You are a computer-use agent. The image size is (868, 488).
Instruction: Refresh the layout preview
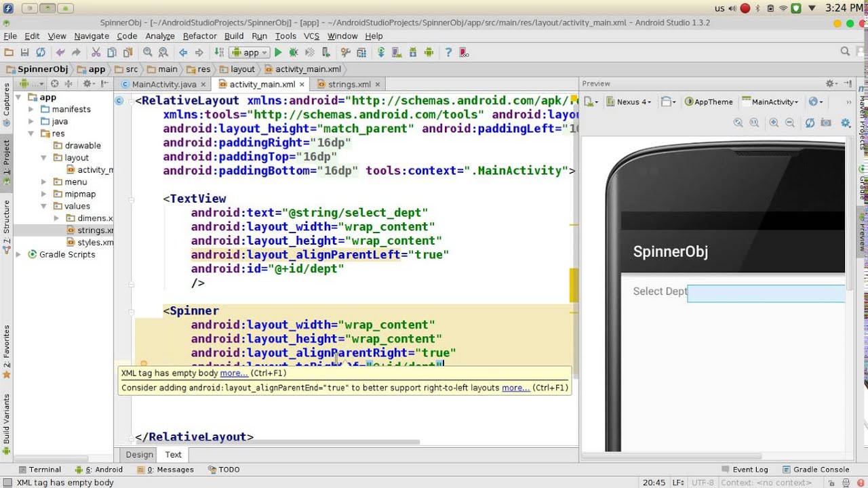[x=810, y=123]
